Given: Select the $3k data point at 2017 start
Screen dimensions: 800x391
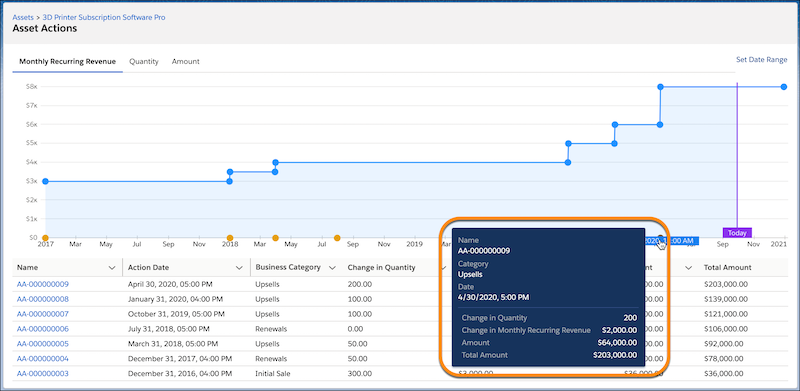Looking at the screenshot, I should click(x=45, y=181).
